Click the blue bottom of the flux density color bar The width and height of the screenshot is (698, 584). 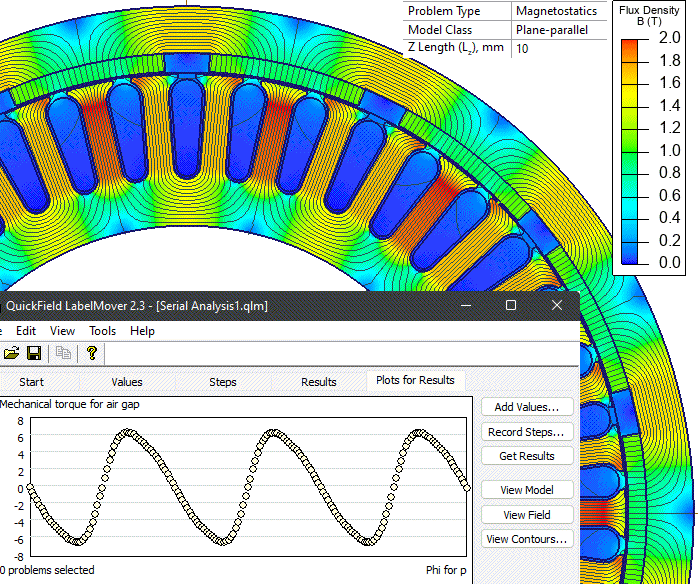click(629, 259)
